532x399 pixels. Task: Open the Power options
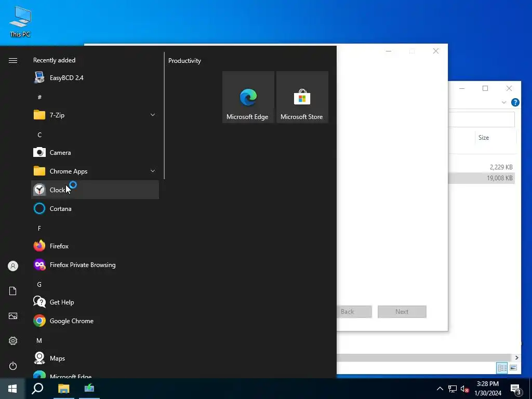point(13,366)
